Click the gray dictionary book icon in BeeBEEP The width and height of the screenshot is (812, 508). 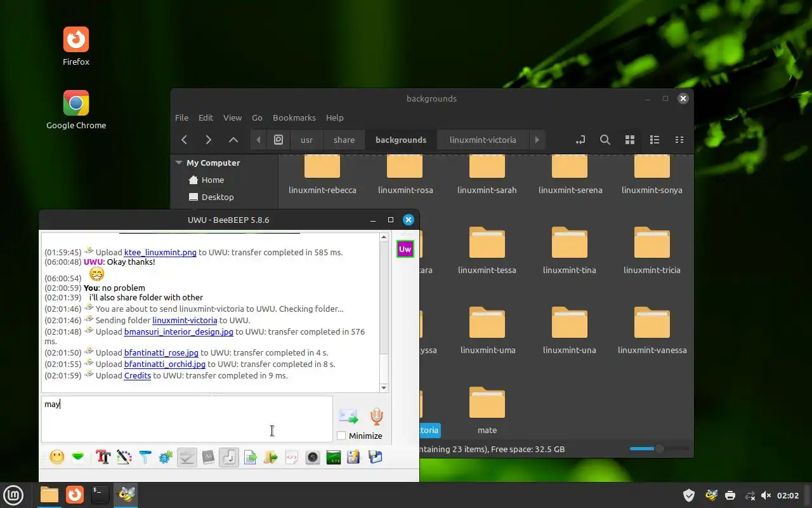(208, 457)
